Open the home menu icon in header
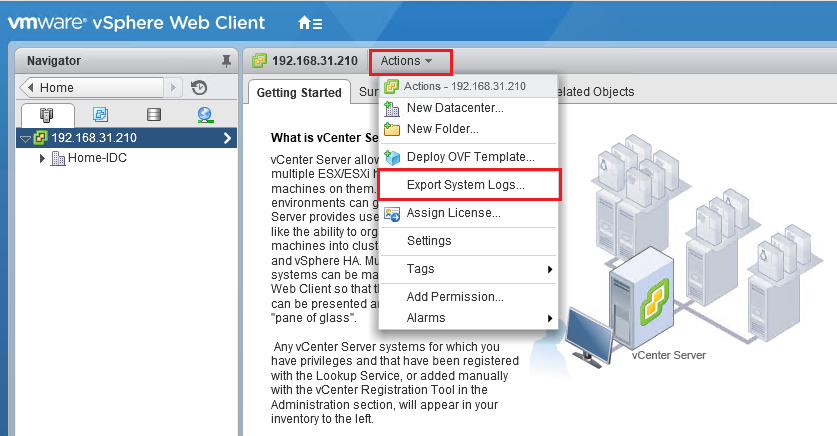Viewport: 837px width, 436px height. point(310,23)
